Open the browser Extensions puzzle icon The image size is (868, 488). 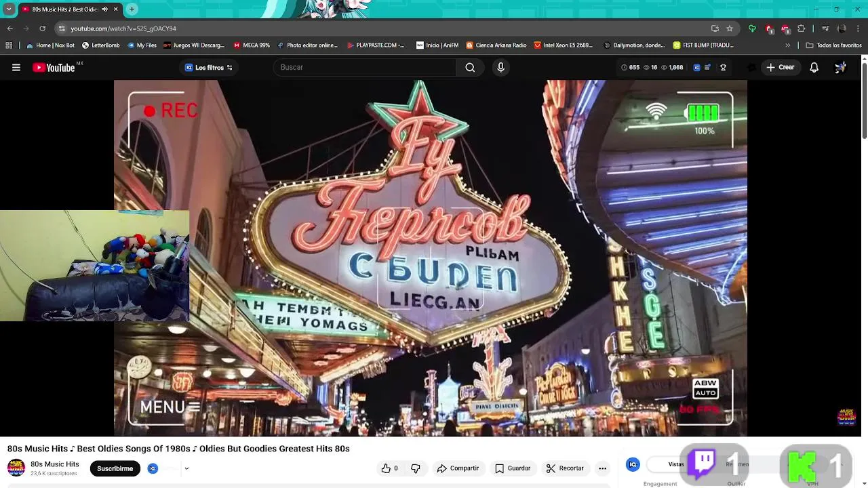pyautogui.click(x=802, y=28)
